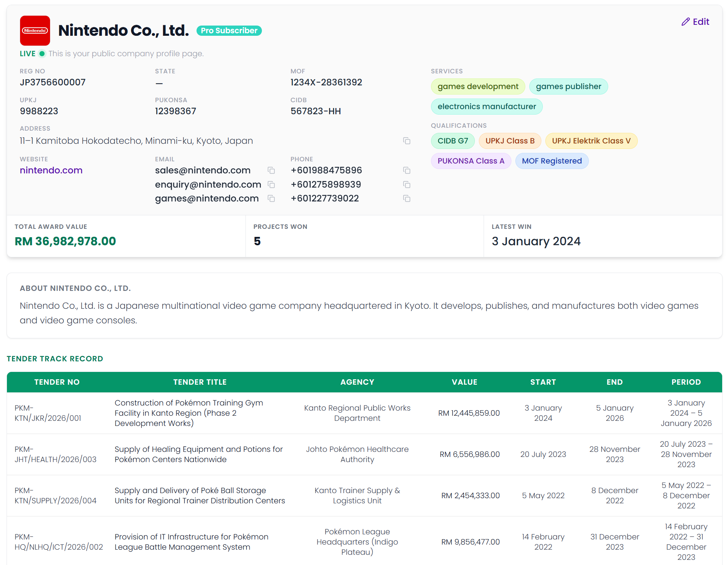Viewport: 728px width, 565px height.
Task: Select the games development service tag
Action: coord(478,87)
